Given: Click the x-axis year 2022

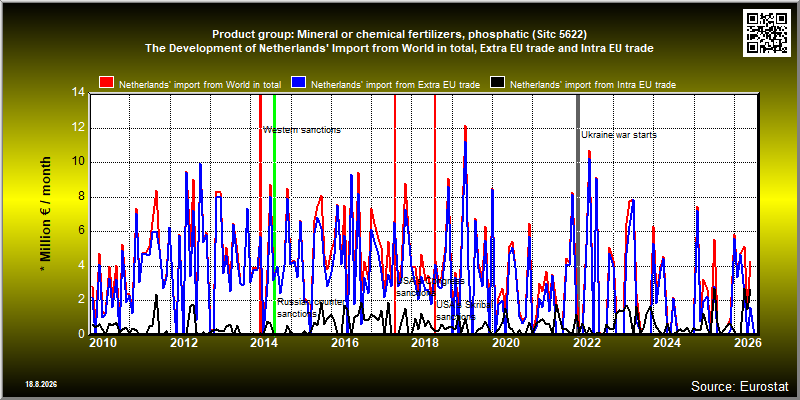Looking at the screenshot, I should (586, 343).
